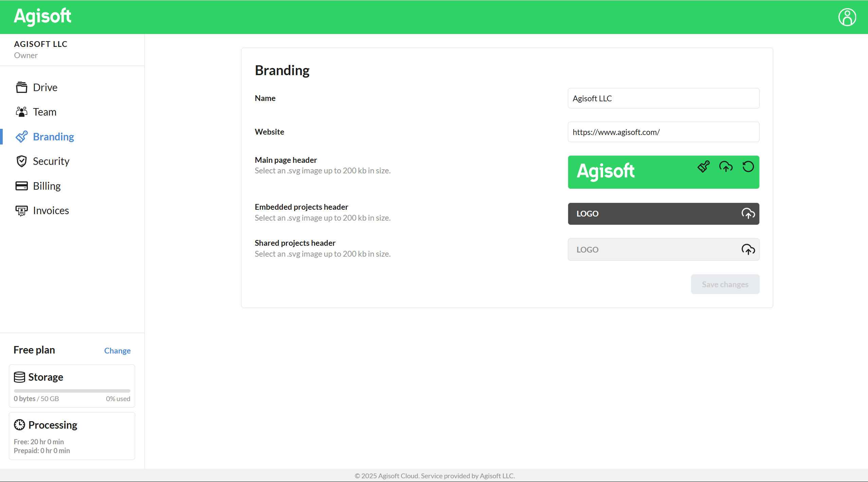Upload logo for Embedded projects header
Screen dimensions: 868x482
(748, 213)
